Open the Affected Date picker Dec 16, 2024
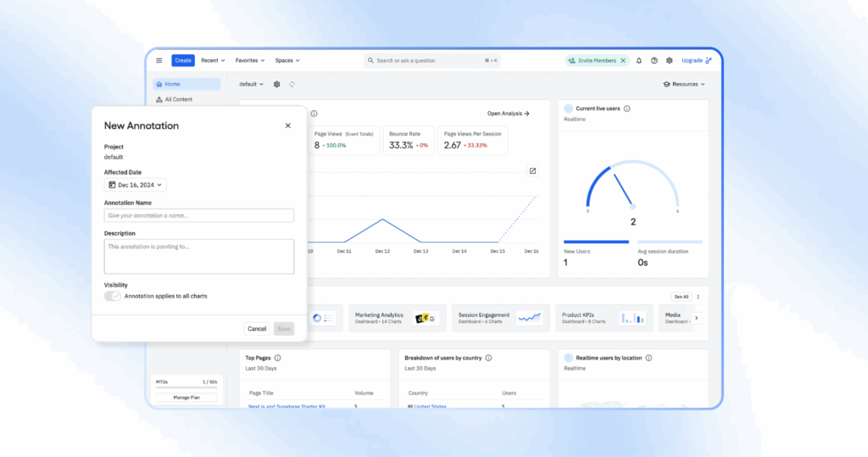This screenshot has height=457, width=868. pos(135,185)
